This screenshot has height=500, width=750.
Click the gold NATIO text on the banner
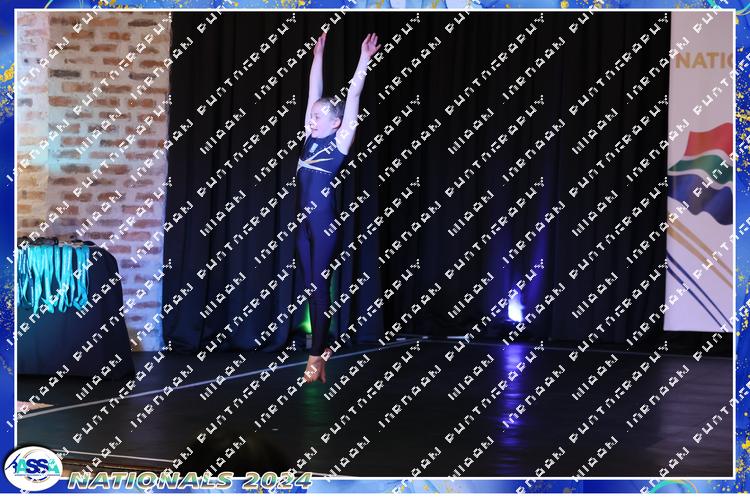[x=709, y=59]
